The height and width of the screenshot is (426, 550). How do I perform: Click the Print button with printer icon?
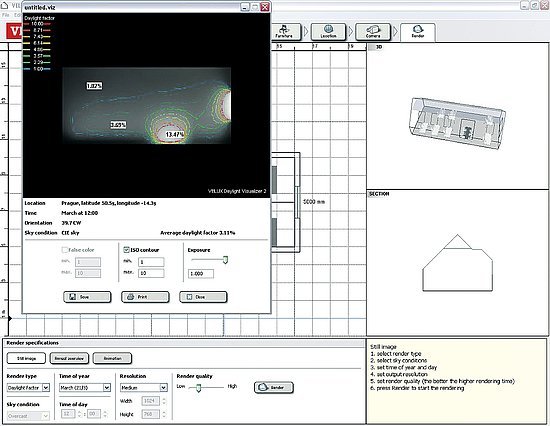click(145, 297)
